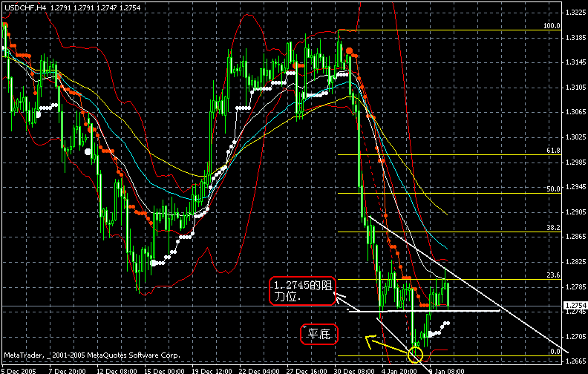Click the 1.3025 price axis label
588x374 pixels.
point(575,137)
